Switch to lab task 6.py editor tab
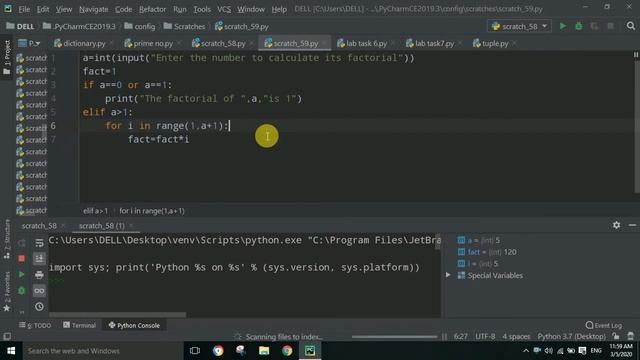Image resolution: width=640 pixels, height=360 pixels. [367, 43]
